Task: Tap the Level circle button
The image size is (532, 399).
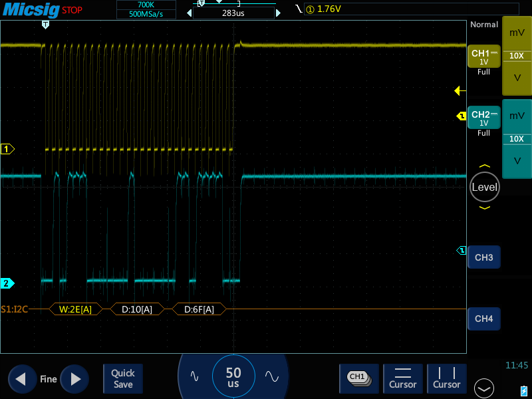Action: pyautogui.click(x=485, y=187)
